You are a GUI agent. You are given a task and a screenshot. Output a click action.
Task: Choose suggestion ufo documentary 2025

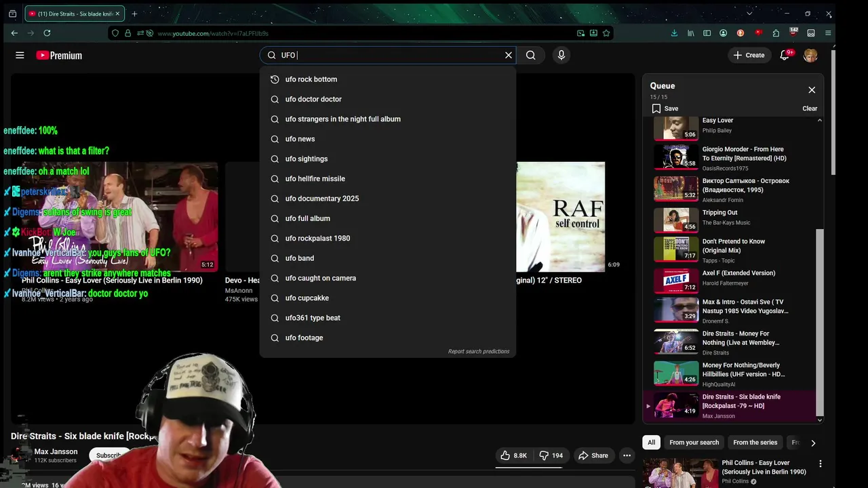[388, 199]
